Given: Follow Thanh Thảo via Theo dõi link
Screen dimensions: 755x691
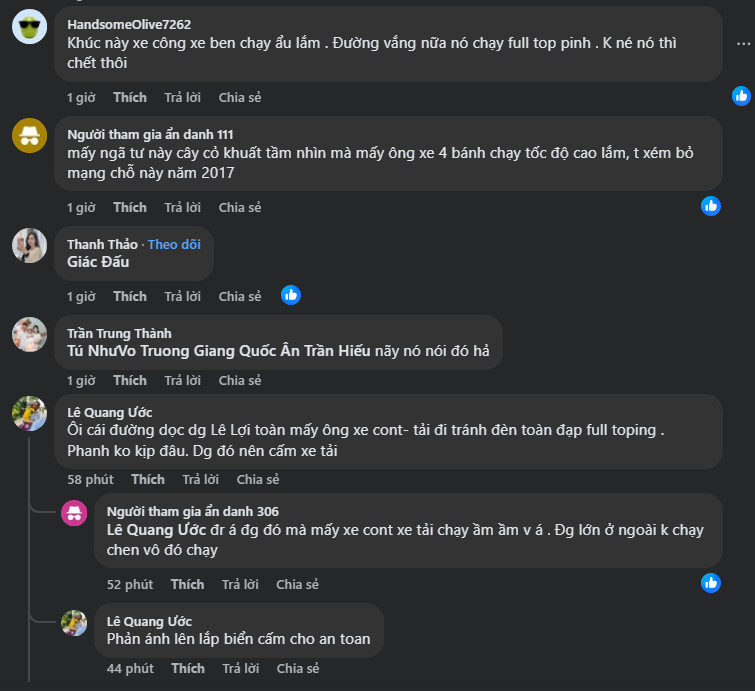Looking at the screenshot, I should click(174, 244).
